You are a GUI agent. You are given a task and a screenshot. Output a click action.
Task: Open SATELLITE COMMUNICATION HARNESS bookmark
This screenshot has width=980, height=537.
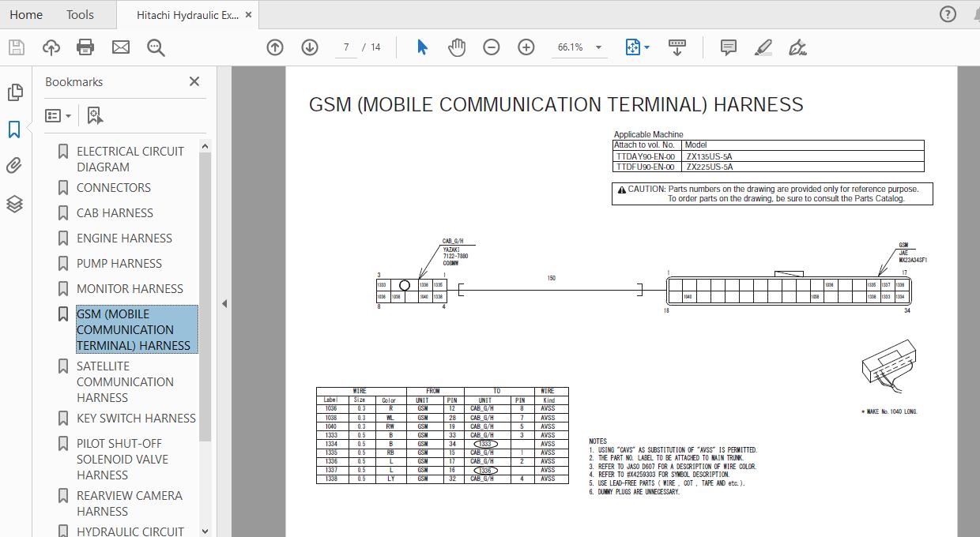tap(125, 381)
